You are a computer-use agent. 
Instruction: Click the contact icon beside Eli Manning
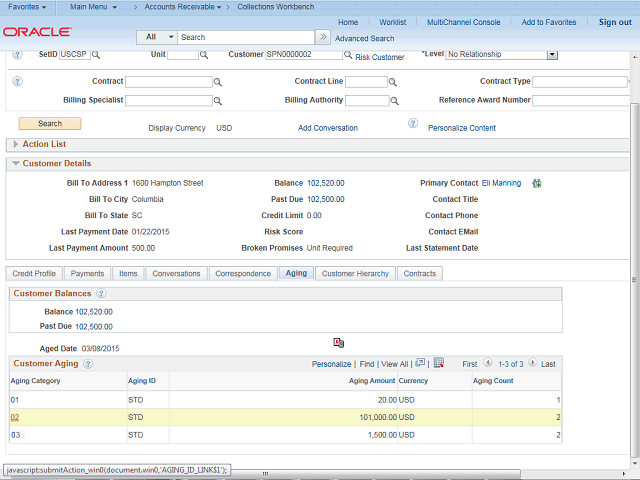537,184
